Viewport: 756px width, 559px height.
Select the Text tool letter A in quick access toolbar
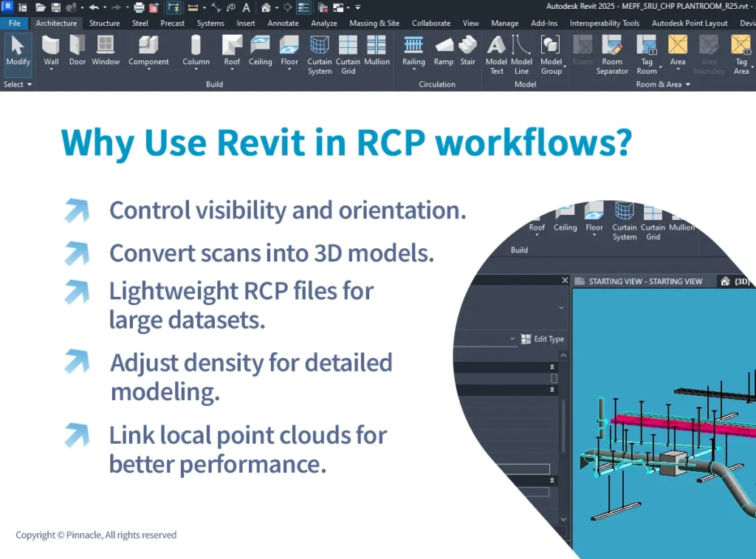(x=246, y=7)
